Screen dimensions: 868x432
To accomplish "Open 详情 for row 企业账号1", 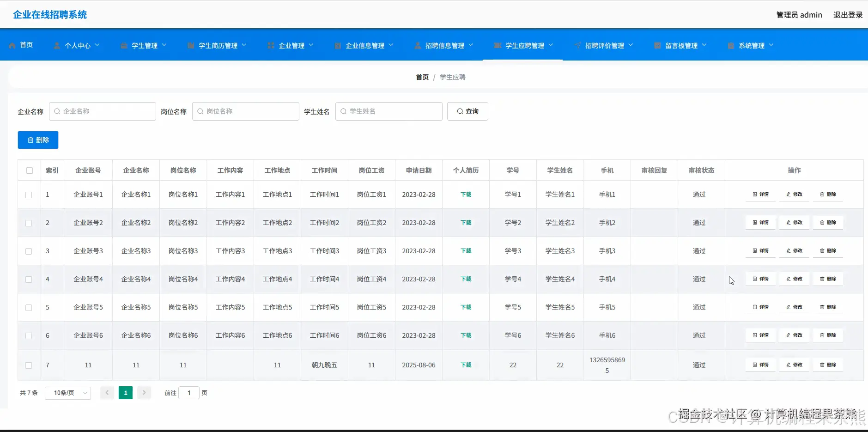I will [761, 195].
